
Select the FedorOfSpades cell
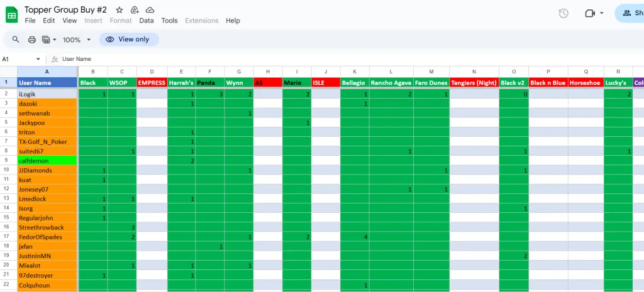coord(47,237)
